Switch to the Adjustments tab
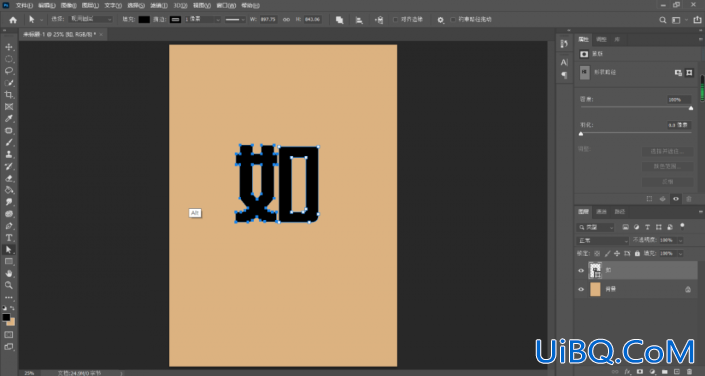Image resolution: width=705 pixels, height=376 pixels. pyautogui.click(x=601, y=40)
